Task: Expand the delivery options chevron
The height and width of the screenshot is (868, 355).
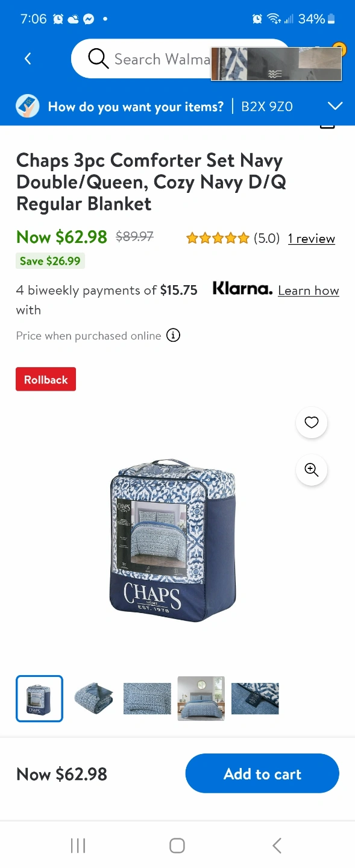Action: point(335,106)
